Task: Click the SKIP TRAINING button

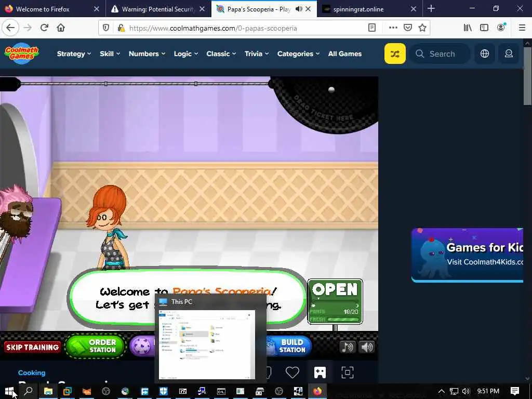Action: tap(33, 347)
